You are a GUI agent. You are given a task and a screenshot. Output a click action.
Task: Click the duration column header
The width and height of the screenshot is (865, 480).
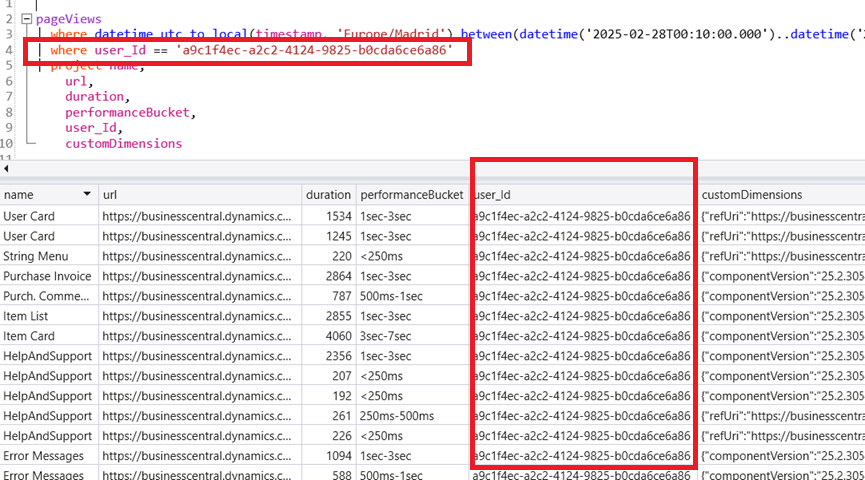328,194
